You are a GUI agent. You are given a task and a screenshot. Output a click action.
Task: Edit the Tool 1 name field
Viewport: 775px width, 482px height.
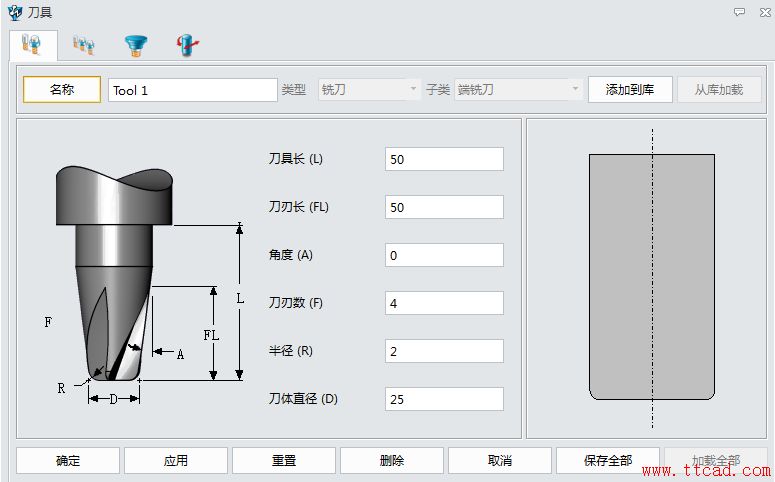tap(193, 90)
